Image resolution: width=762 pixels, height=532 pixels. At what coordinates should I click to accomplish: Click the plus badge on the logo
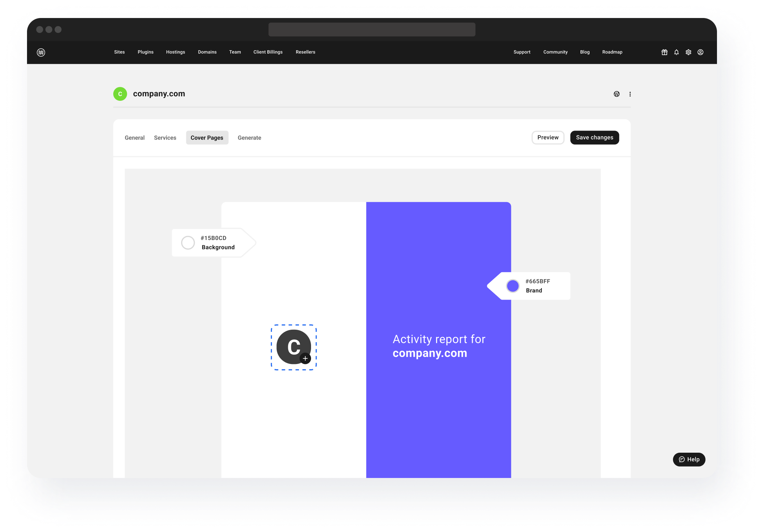(305, 358)
